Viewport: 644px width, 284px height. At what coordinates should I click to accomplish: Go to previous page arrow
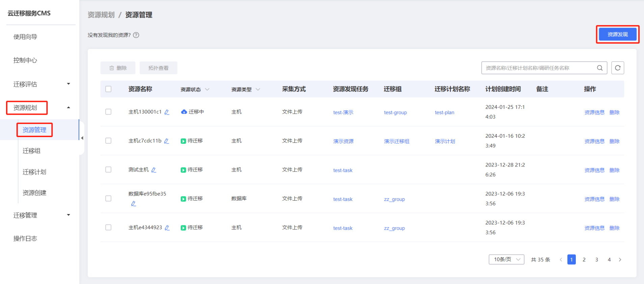tap(561, 260)
